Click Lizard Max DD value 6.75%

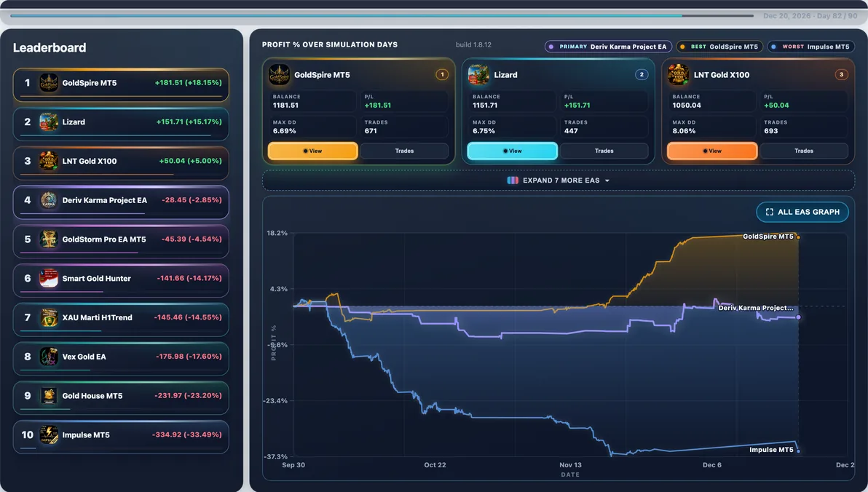(x=484, y=131)
